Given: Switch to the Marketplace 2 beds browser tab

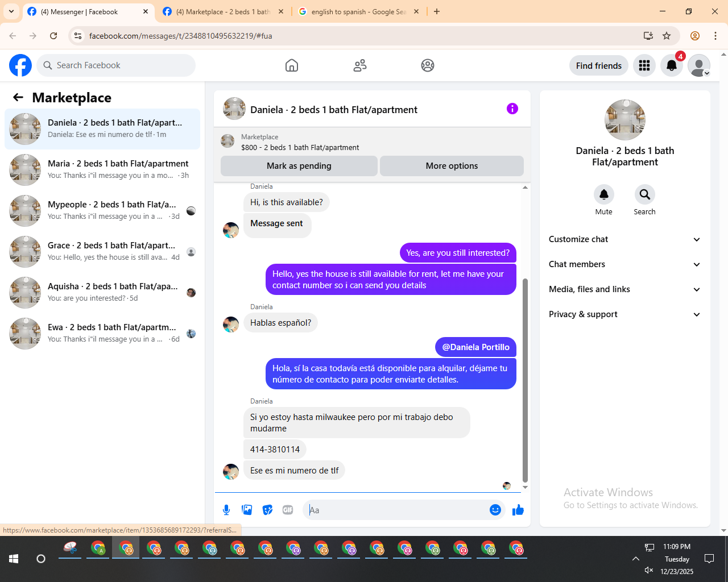Looking at the screenshot, I should tap(222, 11).
